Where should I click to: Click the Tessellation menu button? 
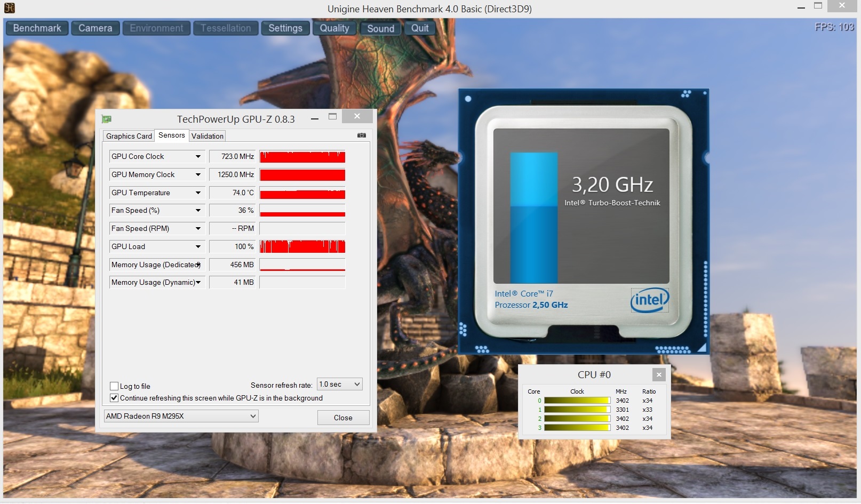pos(226,28)
